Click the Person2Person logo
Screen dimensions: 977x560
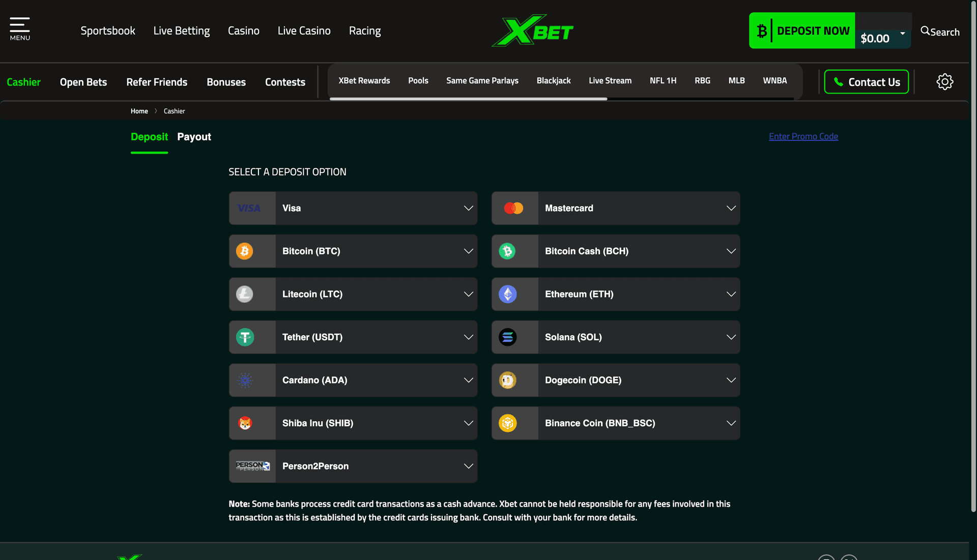tap(252, 465)
